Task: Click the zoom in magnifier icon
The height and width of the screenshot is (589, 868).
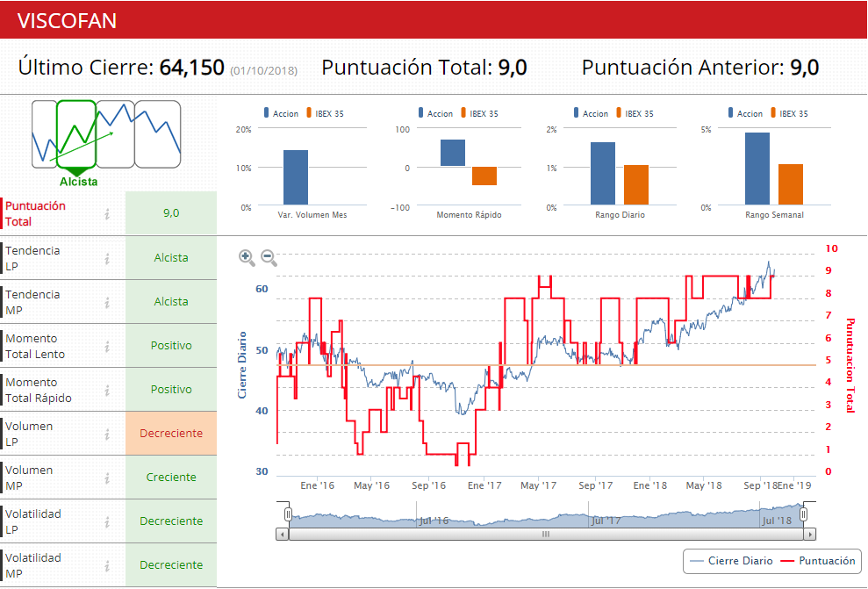Action: (247, 258)
